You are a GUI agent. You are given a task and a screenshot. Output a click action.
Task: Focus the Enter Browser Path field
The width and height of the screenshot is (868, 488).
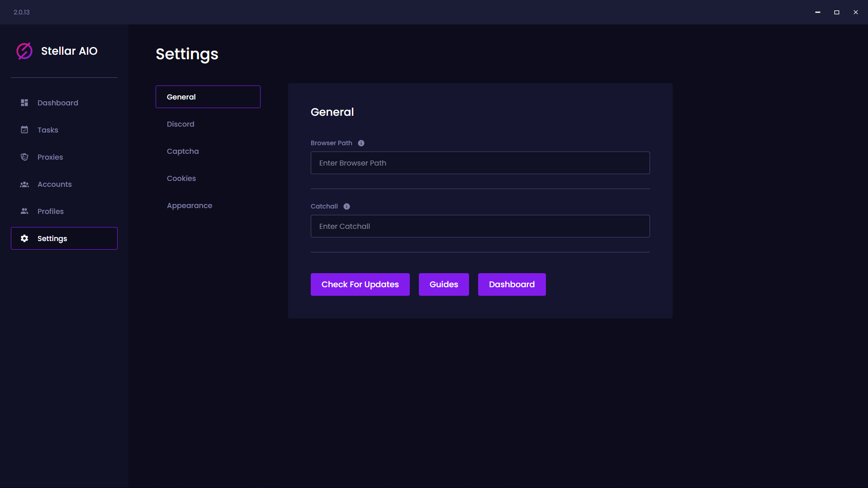click(x=480, y=163)
